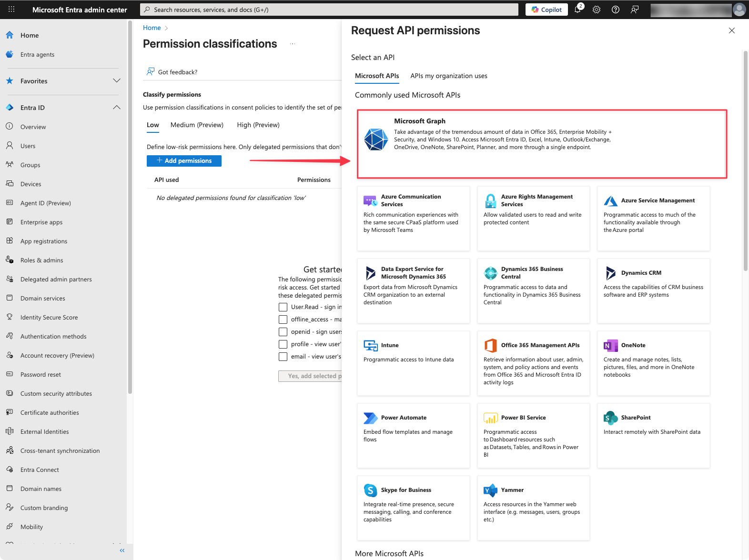Viewport: 749px width, 560px height.
Task: Open the Azure Rights Management Services card
Action: pos(534,219)
